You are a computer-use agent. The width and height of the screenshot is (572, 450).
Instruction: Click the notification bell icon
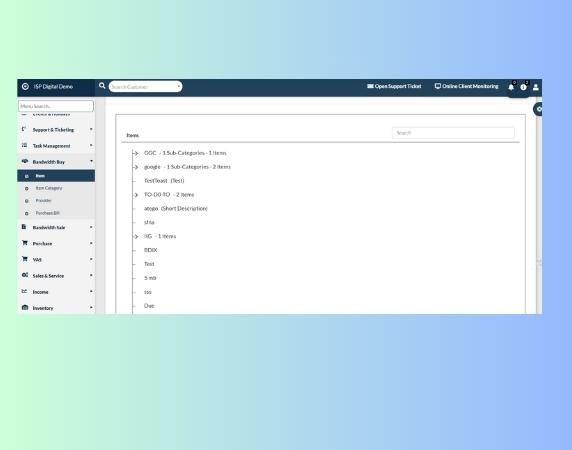(x=511, y=87)
